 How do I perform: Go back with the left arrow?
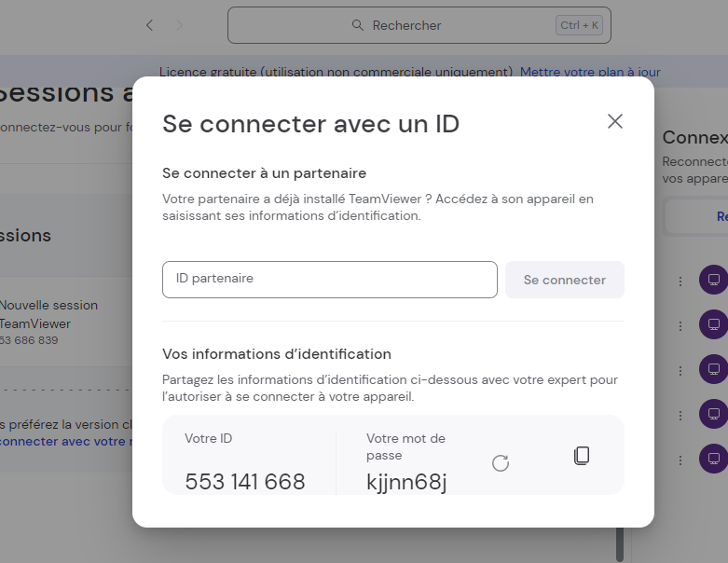tap(149, 25)
